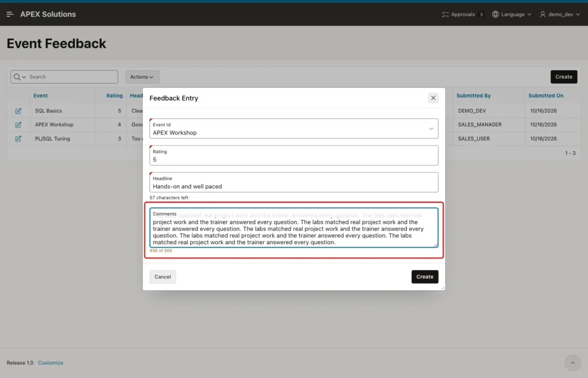
Task: Click the scroll-to-top arrow button
Action: pos(572,362)
